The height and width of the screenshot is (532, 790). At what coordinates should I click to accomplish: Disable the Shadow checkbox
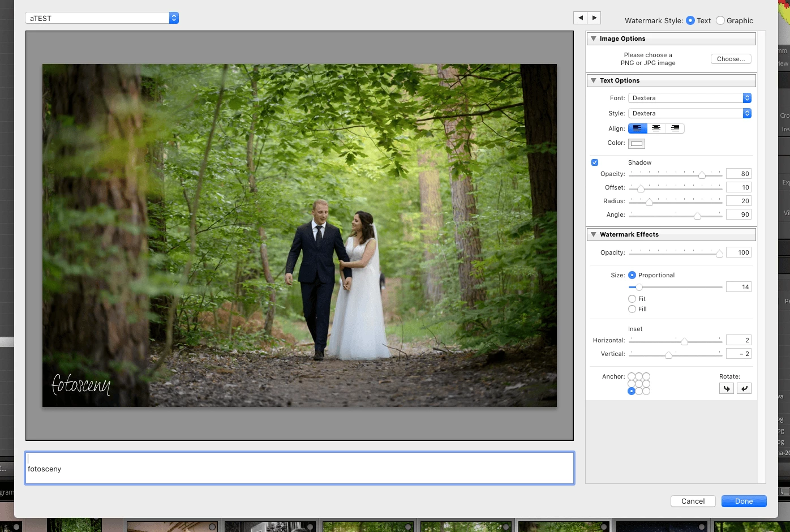tap(595, 162)
